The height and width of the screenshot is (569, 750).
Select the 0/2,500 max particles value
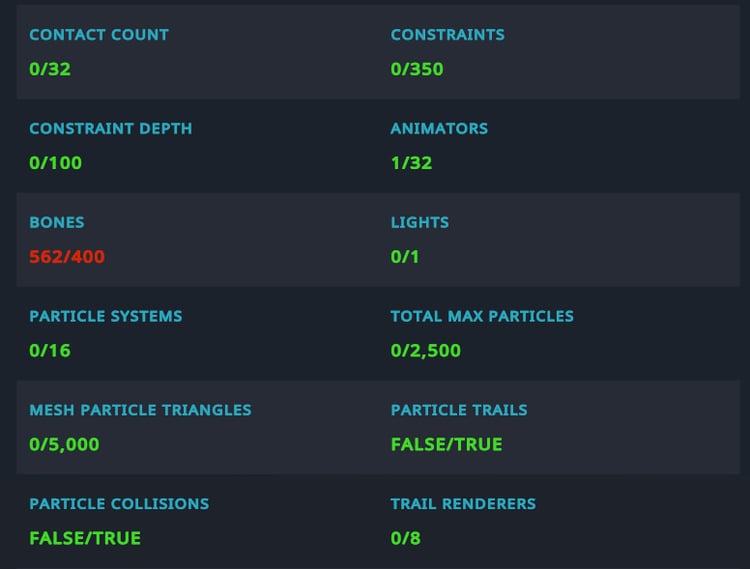click(426, 351)
